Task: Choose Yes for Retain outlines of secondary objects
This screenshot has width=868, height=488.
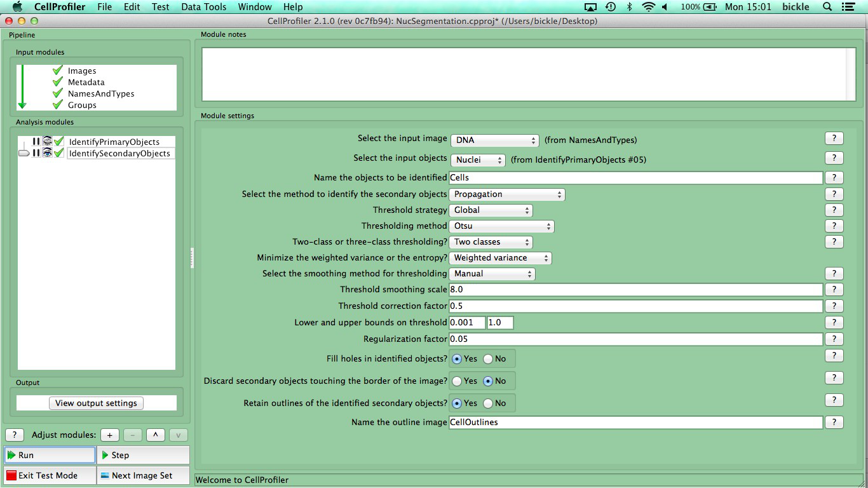Action: tap(457, 403)
